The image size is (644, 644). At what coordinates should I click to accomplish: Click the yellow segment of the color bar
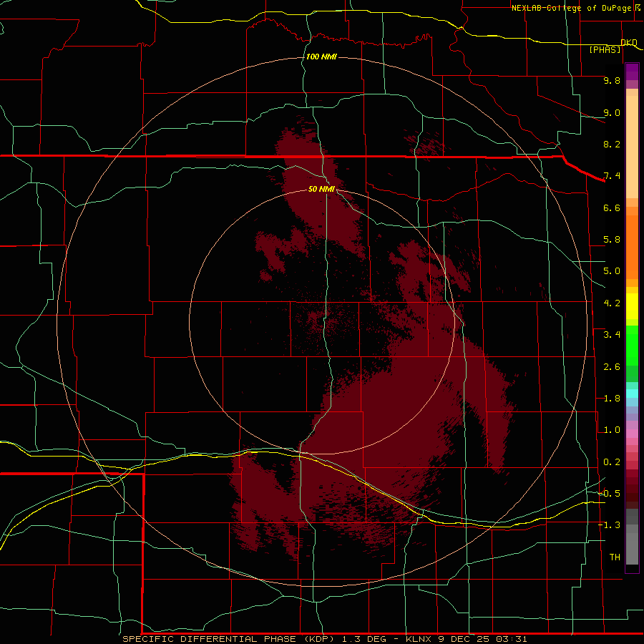[632, 306]
